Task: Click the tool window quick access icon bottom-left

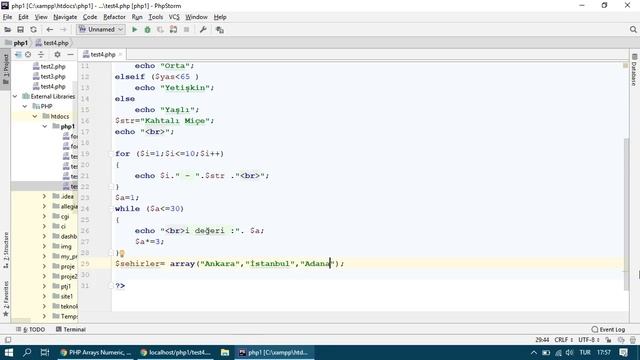Action: coord(8,340)
